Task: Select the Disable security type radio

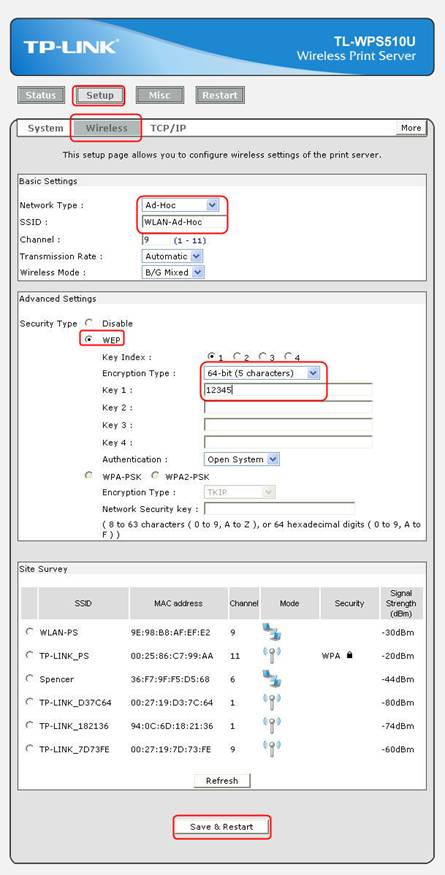Action: (x=88, y=323)
